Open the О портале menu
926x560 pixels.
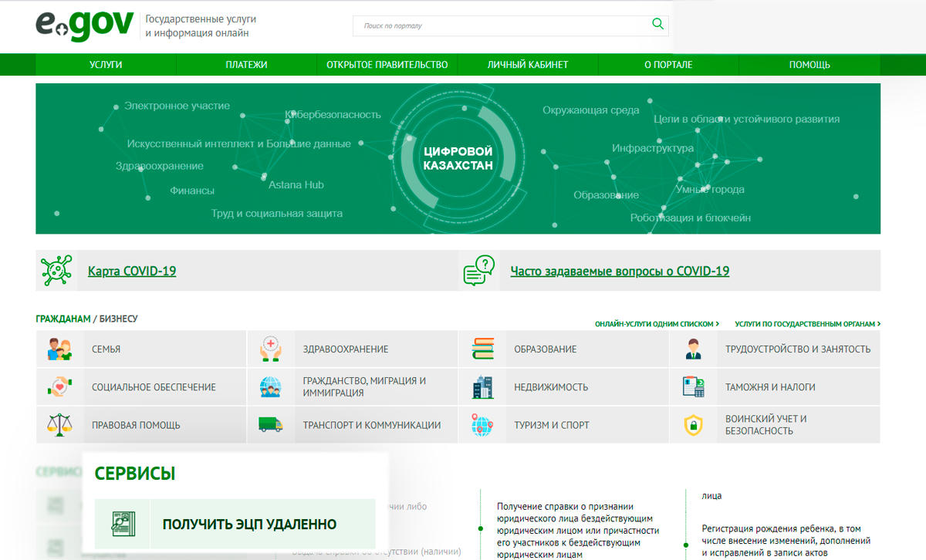668,65
